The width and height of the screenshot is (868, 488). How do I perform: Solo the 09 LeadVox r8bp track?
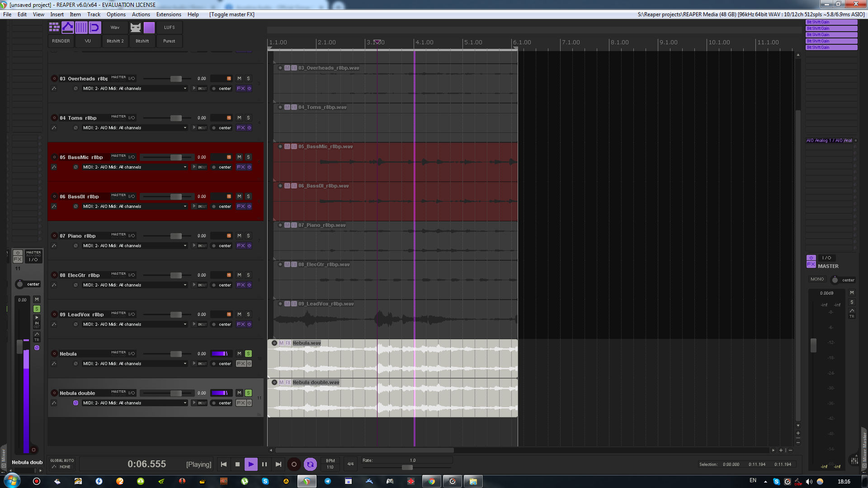(248, 314)
